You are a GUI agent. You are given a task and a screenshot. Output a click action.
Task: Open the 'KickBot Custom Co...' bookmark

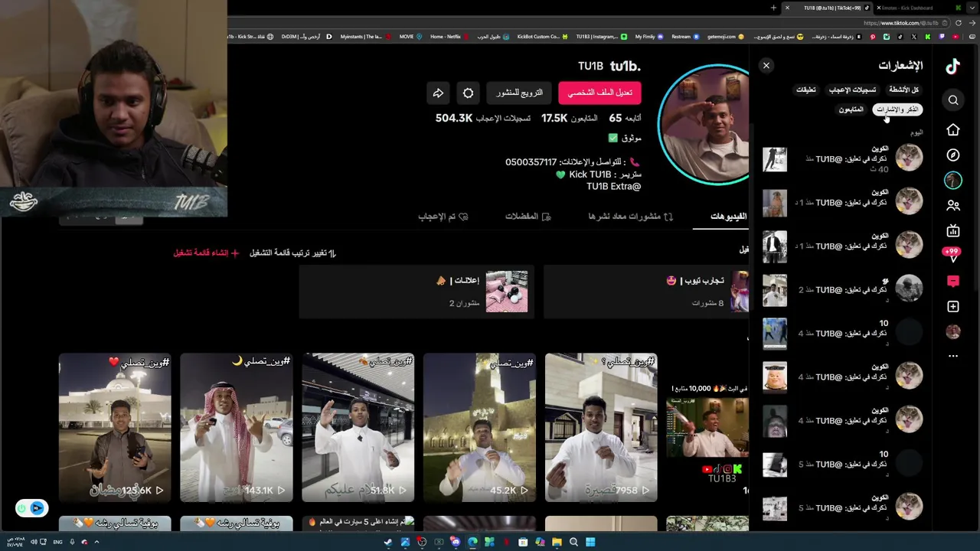pyautogui.click(x=542, y=37)
